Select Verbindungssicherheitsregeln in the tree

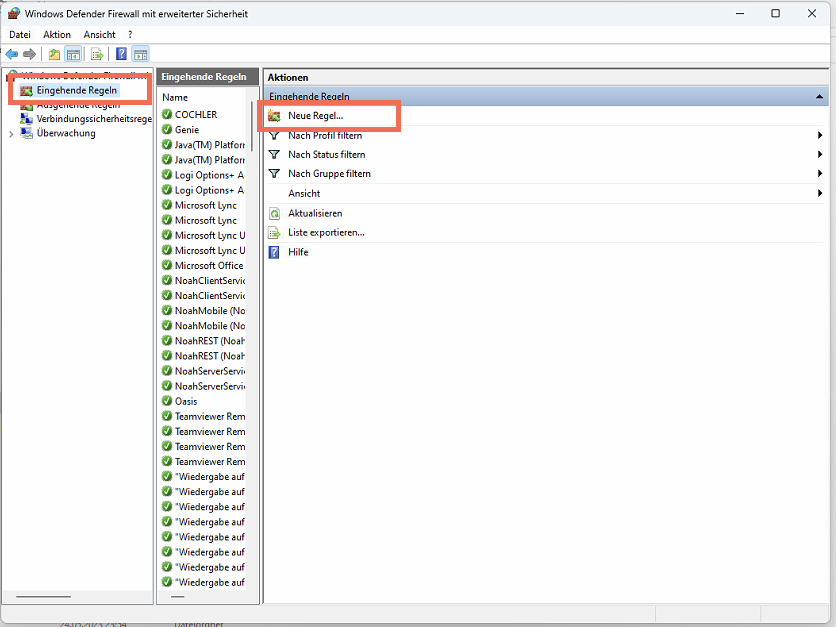click(93, 118)
